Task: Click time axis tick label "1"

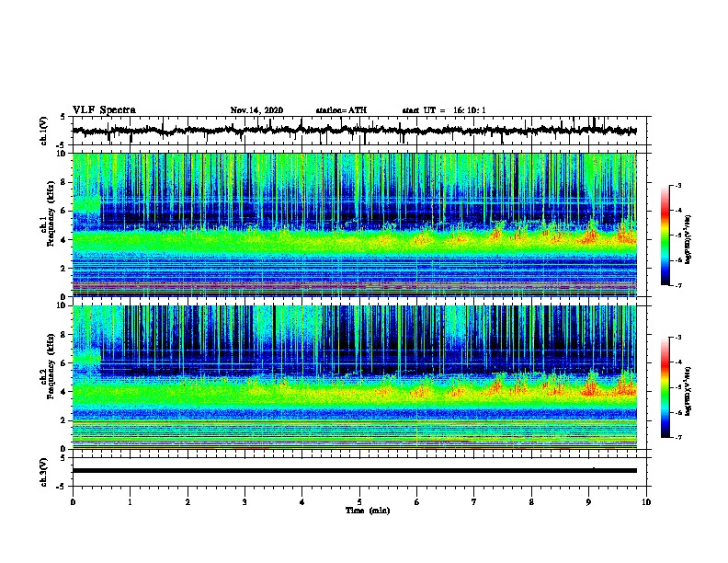Action: point(131,502)
